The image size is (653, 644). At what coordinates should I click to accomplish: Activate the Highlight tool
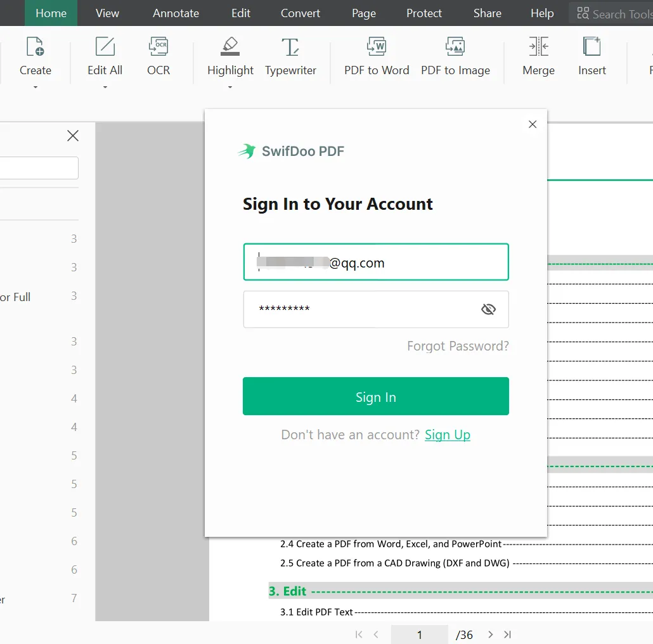[230, 57]
